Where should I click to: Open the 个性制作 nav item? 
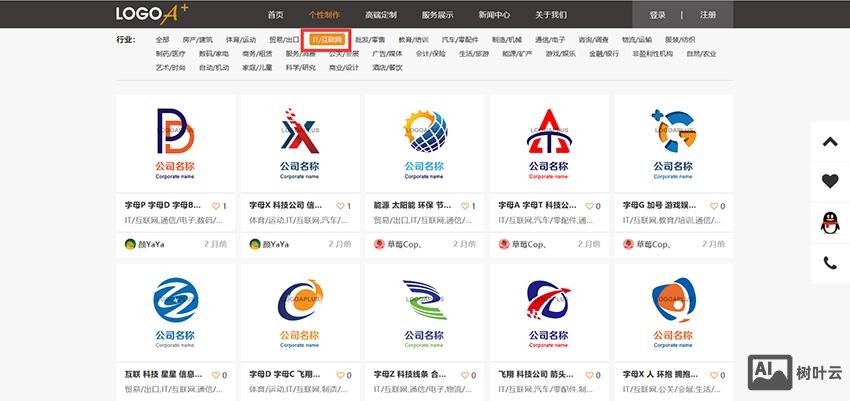pos(324,15)
